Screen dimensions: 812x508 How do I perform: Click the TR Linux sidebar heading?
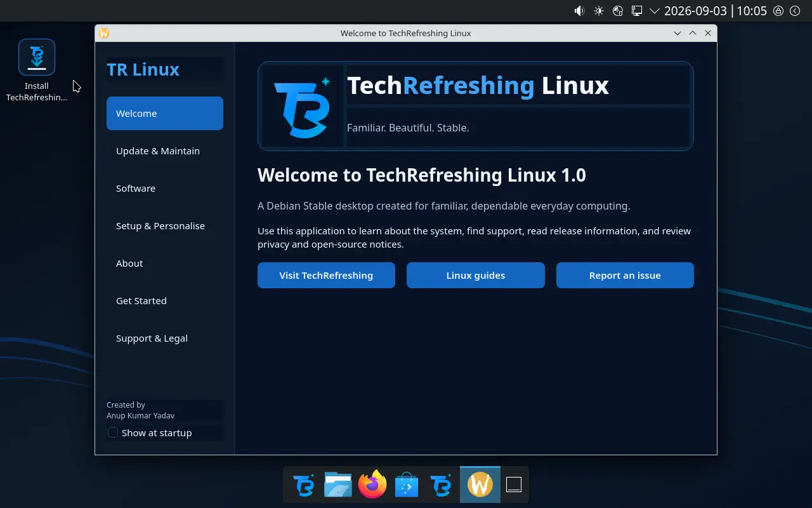(x=143, y=69)
